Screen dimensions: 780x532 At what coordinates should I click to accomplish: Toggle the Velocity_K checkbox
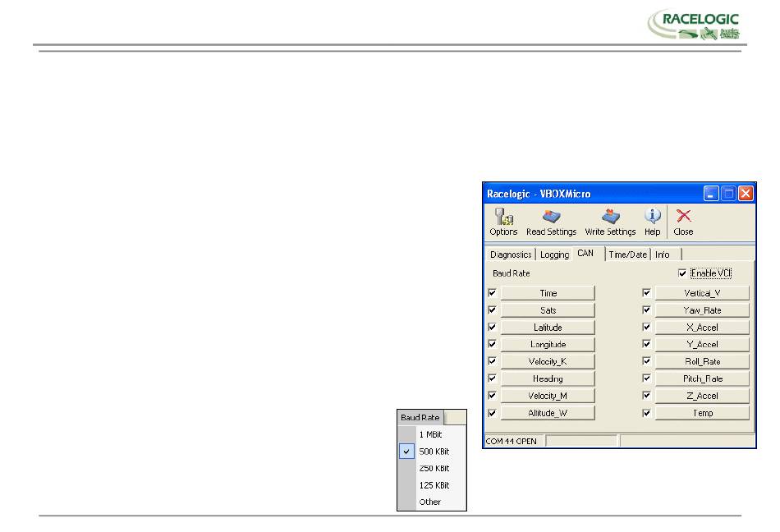pyautogui.click(x=492, y=361)
